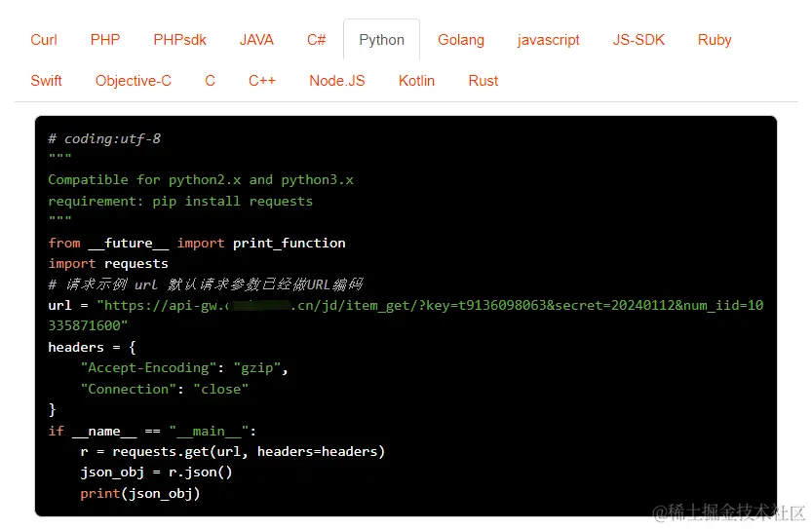Show the C++ code example
Screen dimensions: 812x529
[x=262, y=81]
